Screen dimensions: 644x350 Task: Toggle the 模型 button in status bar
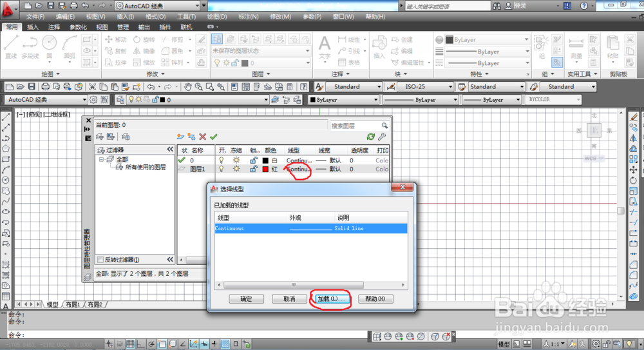coord(504,344)
